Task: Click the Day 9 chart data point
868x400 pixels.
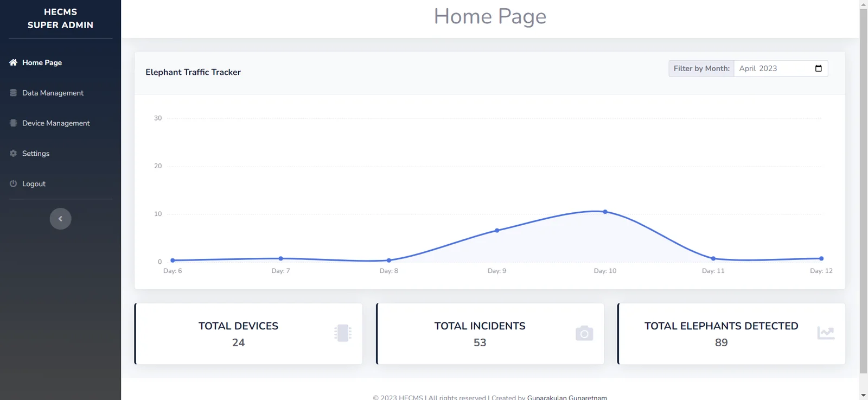Action: 497,231
